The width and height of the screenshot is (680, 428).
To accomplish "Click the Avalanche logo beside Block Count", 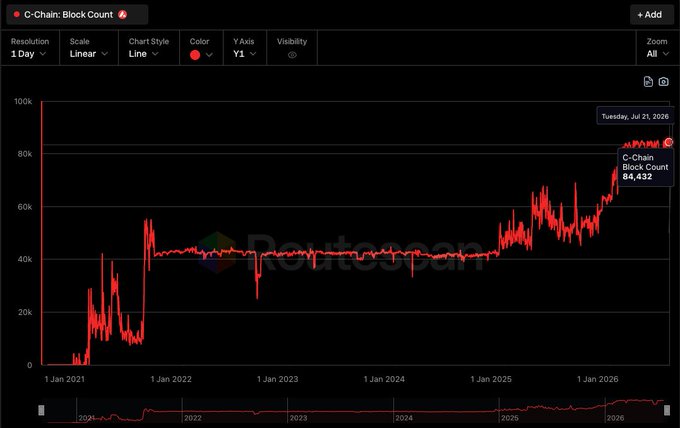I will (x=123, y=14).
